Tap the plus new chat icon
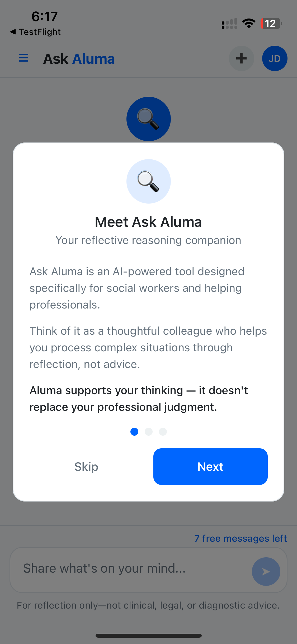The height and width of the screenshot is (644, 297). 241,58
